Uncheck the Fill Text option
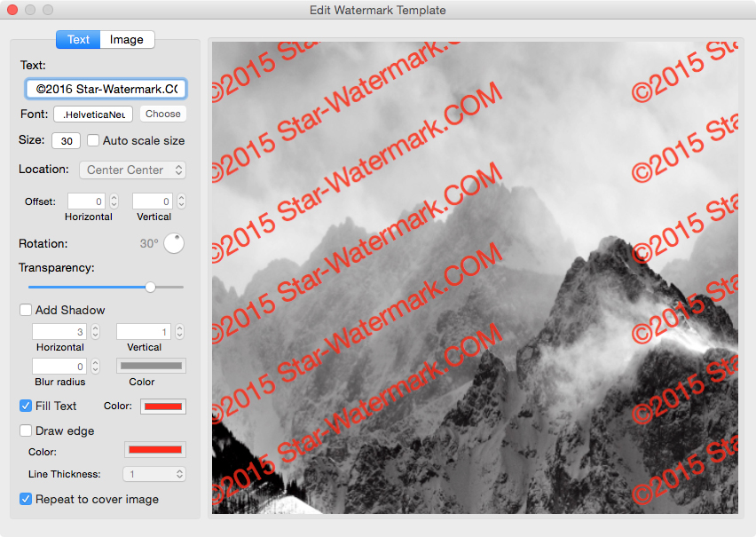The image size is (756, 537). pos(26,406)
